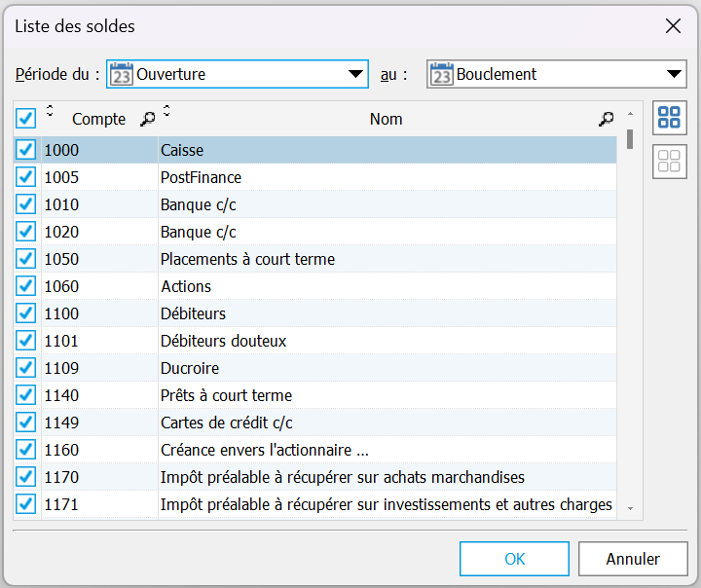Click the sort arrows left of Nom
Image resolution: width=701 pixels, height=588 pixels.
pyautogui.click(x=166, y=110)
